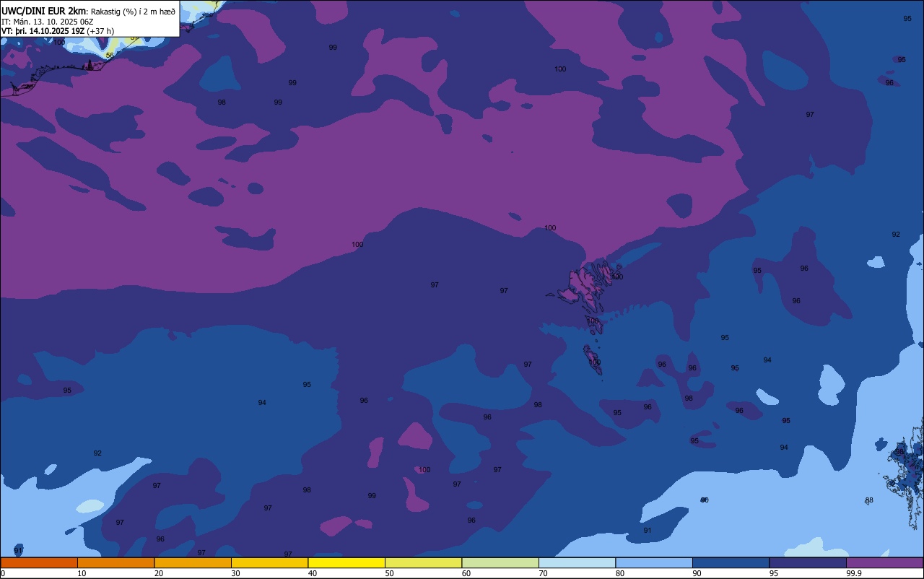
Task: Click the legend tick label "40"
Action: coord(313,573)
